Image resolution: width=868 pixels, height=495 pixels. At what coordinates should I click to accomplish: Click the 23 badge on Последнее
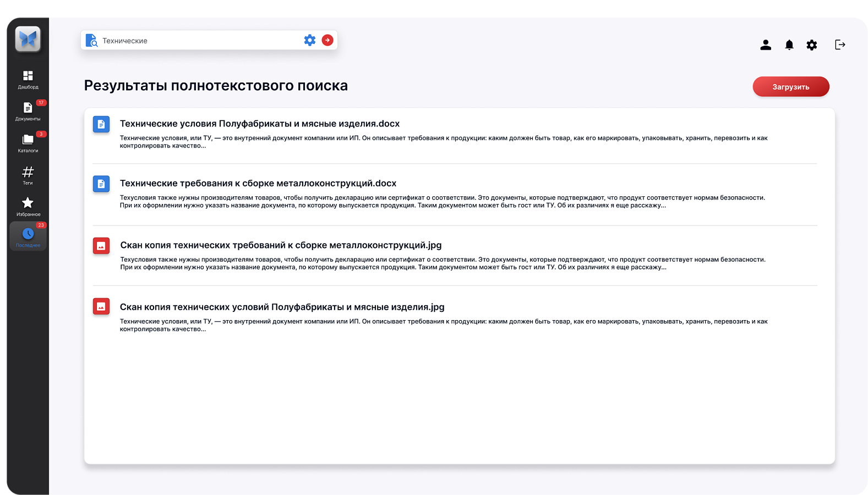coord(41,225)
